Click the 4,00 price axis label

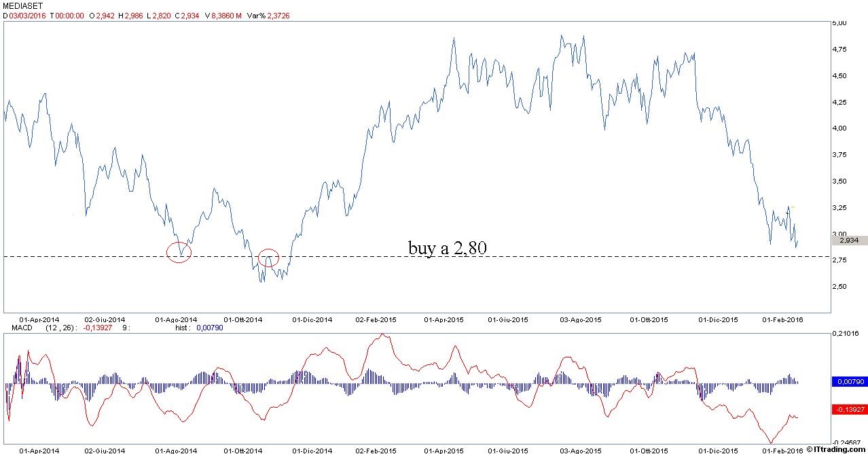839,128
